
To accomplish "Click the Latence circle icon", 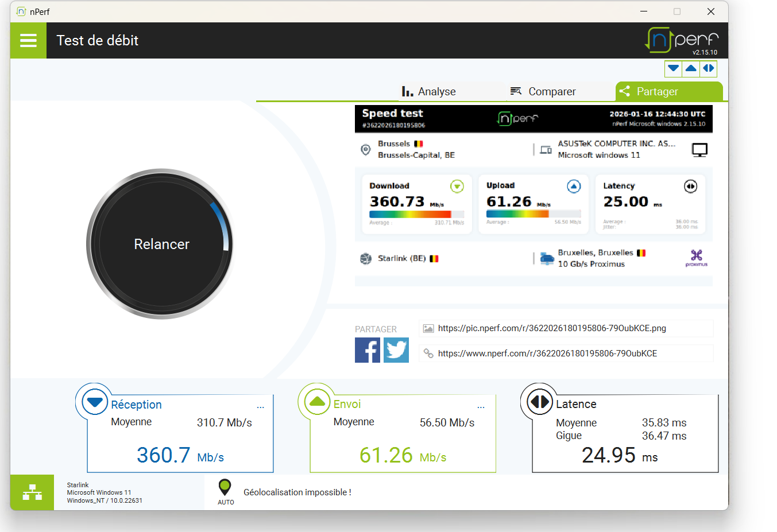I will point(540,402).
